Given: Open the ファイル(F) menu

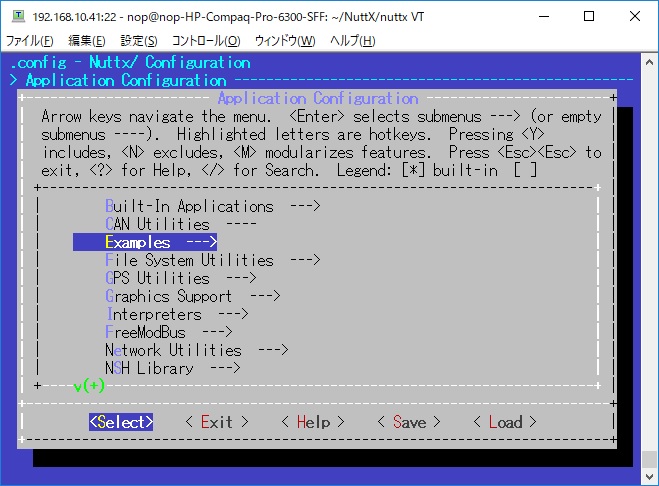Looking at the screenshot, I should click(x=29, y=41).
